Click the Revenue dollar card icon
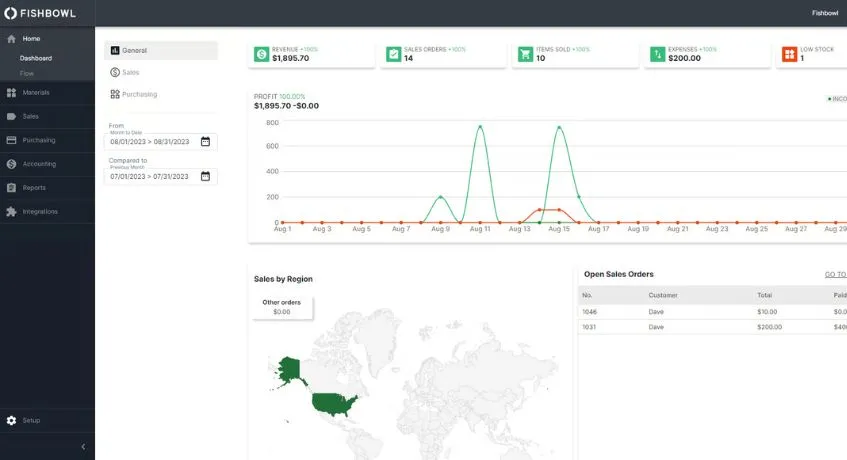The height and width of the screenshot is (460, 847). (261, 54)
